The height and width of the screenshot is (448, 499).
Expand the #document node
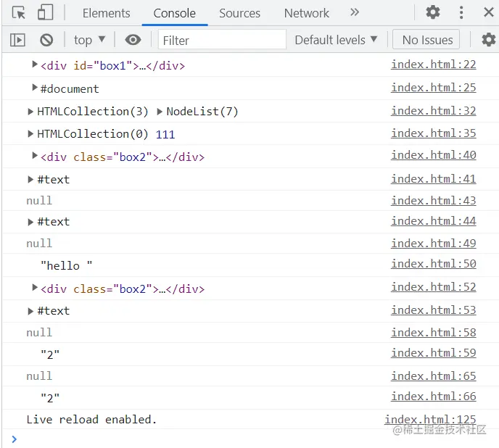pos(35,87)
